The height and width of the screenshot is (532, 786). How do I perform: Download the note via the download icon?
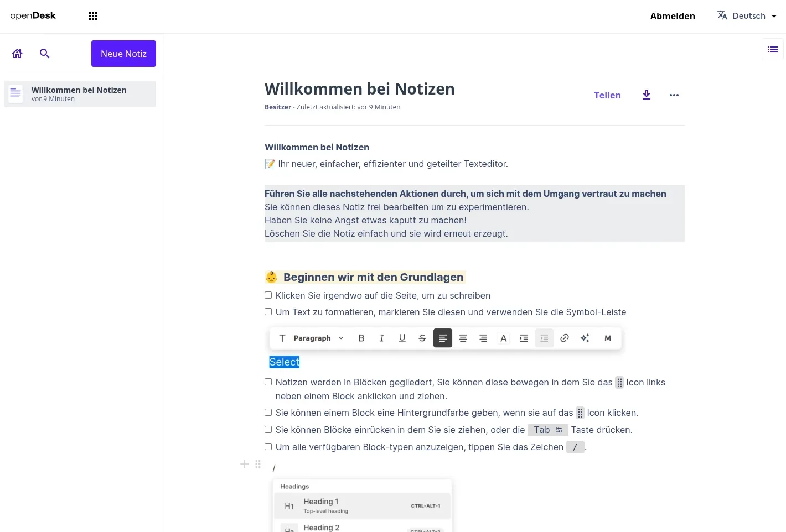tap(646, 95)
